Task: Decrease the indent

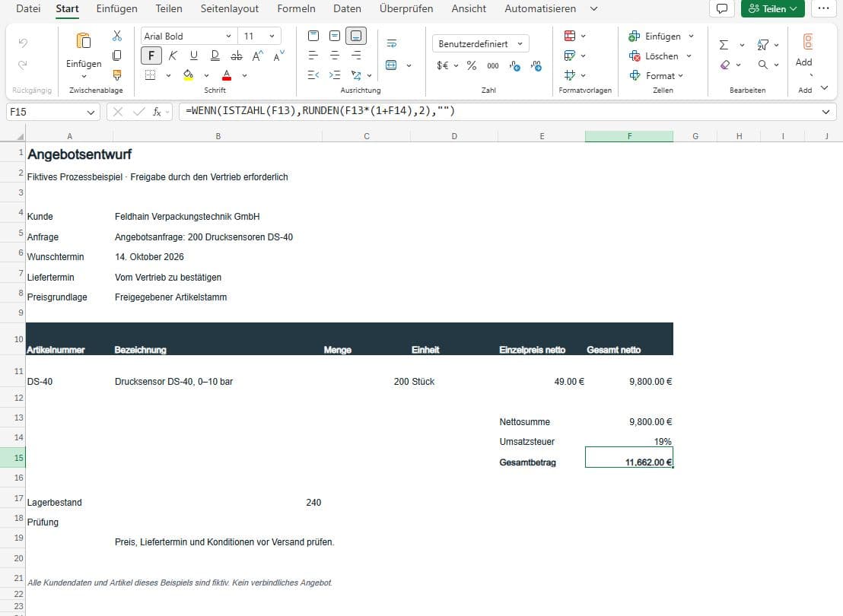Action: click(x=313, y=75)
